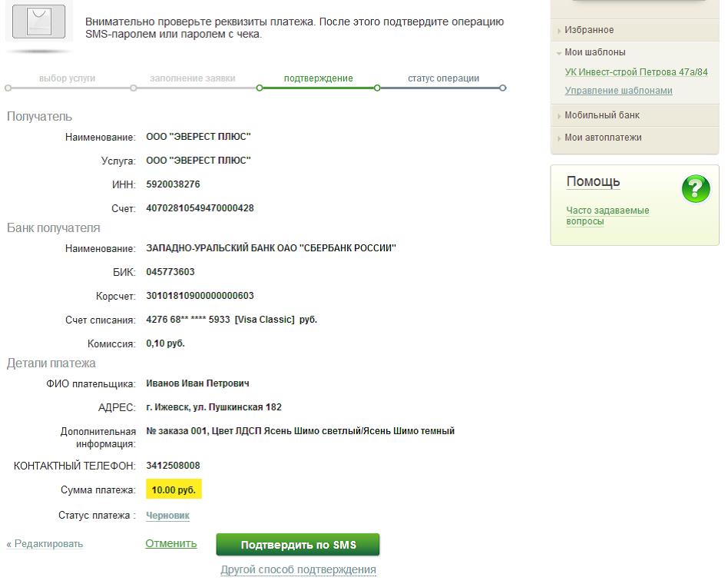Click the Черновик payment status link
The width and height of the screenshot is (728, 584).
(167, 516)
